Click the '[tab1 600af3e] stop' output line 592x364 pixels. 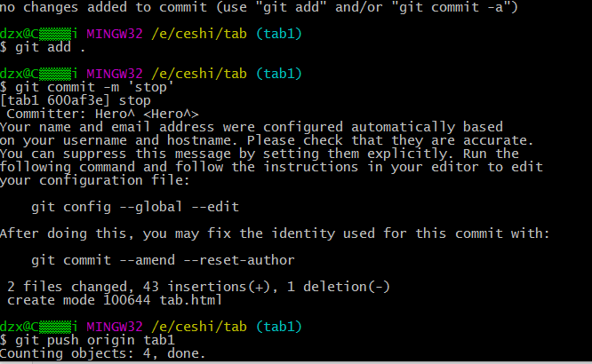76,100
